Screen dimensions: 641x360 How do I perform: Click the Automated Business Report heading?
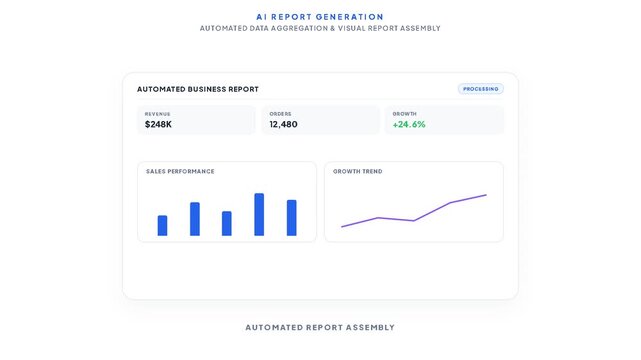tap(198, 89)
